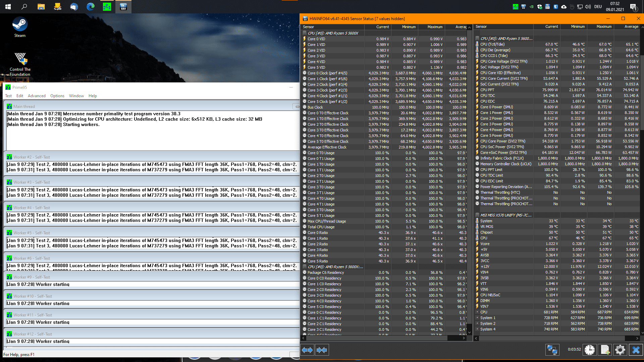Click the left pane scrollbar up arrow
The width and height of the screenshot is (644, 362).
[469, 27]
